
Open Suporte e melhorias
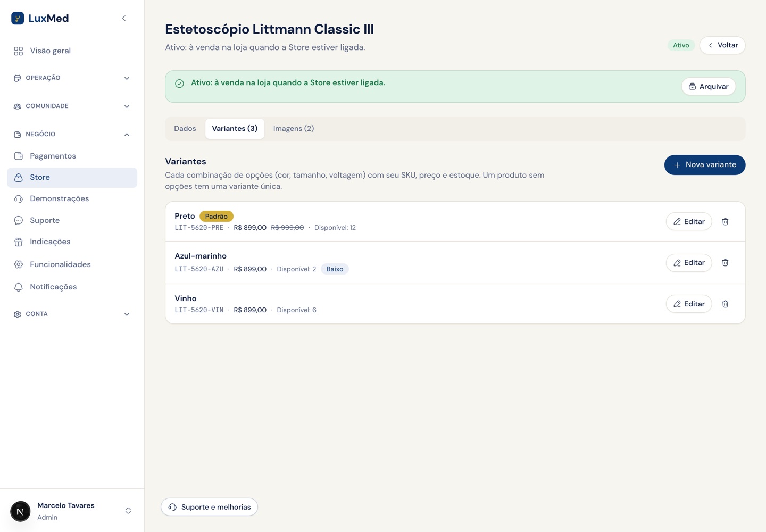(x=210, y=508)
